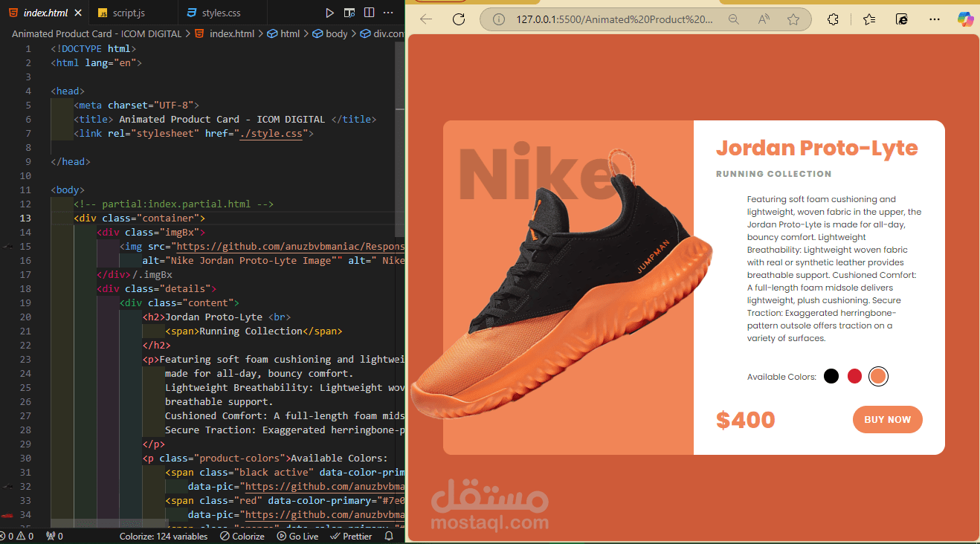980x544 pixels.
Task: Click line number 13 in the gutter
Action: pyautogui.click(x=26, y=218)
